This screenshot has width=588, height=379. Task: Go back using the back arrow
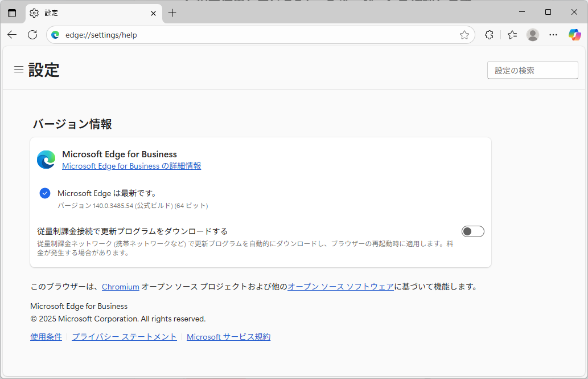(12, 35)
